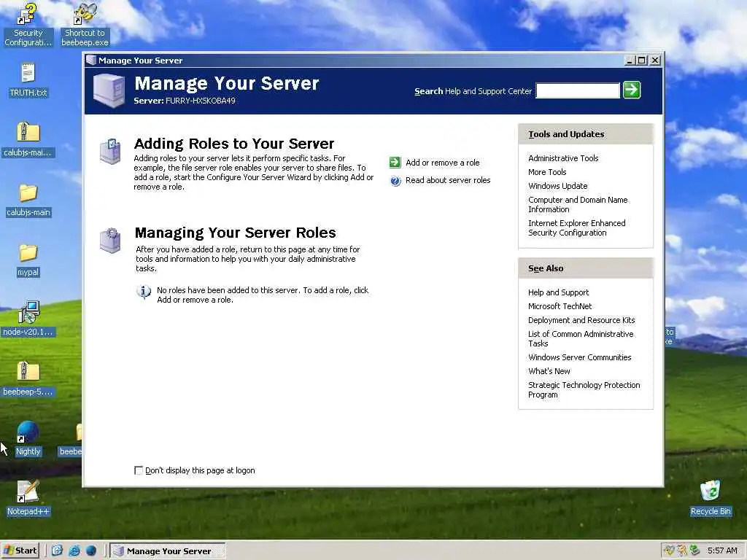
Task: Select the beebeep-5... zip archive icon
Action: coord(28,379)
